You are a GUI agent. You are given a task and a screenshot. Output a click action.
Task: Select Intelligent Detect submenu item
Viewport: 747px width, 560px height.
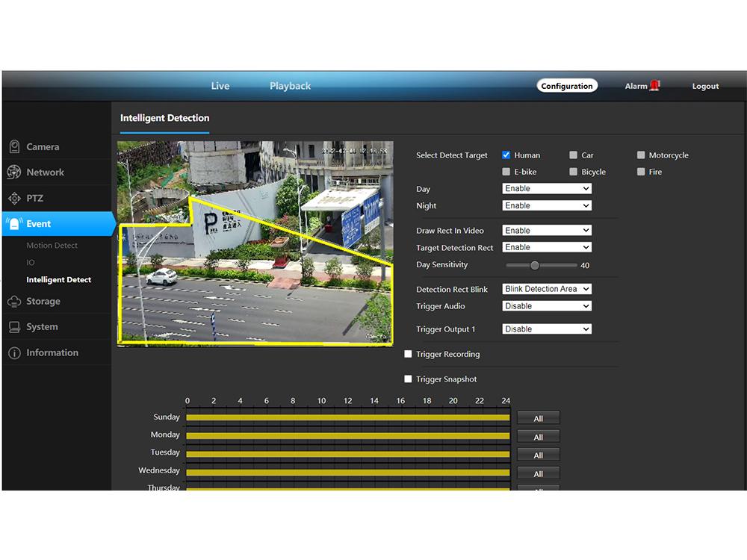[58, 279]
